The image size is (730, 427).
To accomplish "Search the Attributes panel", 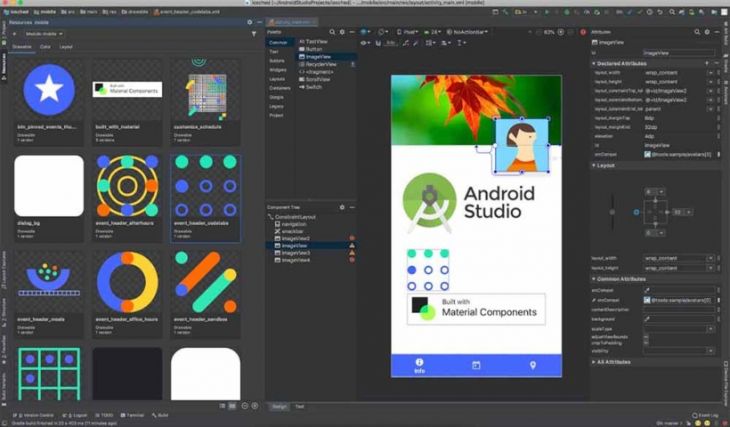I will (697, 32).
